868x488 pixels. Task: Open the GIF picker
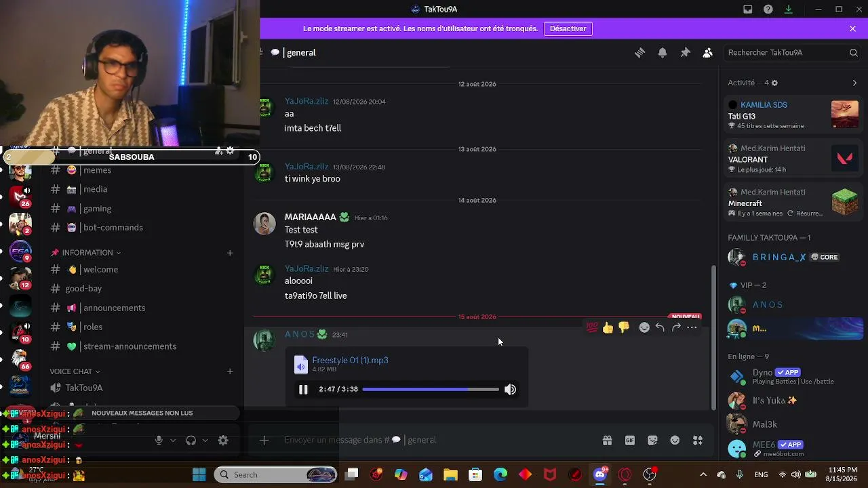pyautogui.click(x=630, y=441)
